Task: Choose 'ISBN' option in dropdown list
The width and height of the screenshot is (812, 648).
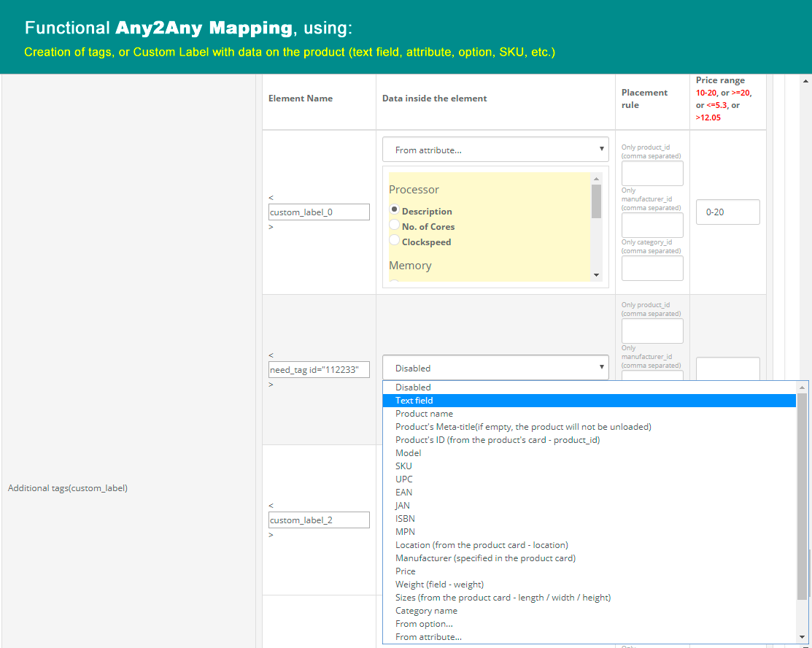Action: pos(589,519)
